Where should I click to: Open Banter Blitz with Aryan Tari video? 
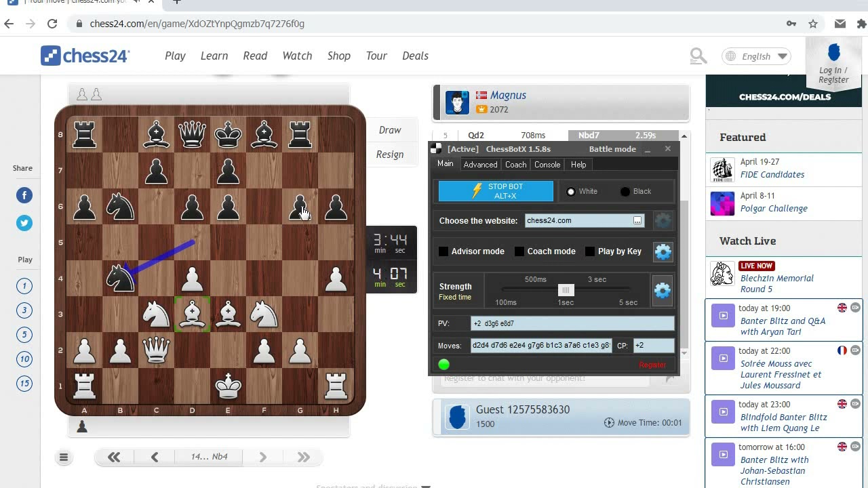[784, 320]
